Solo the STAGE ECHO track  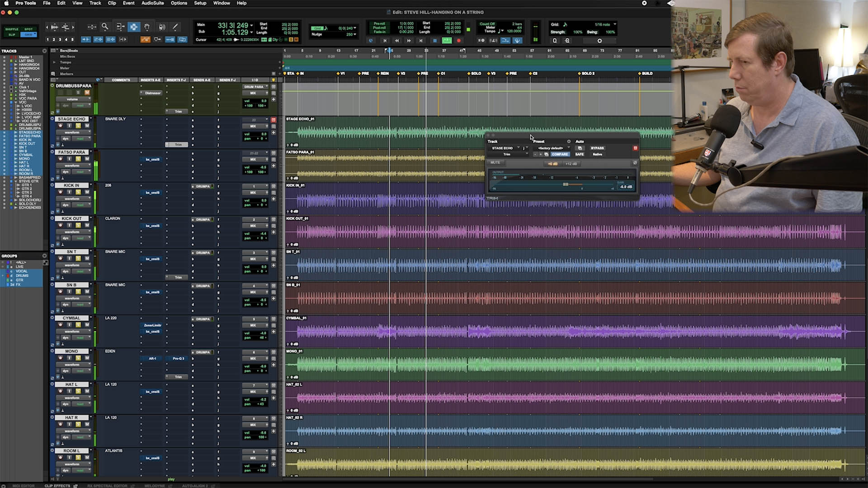78,126
